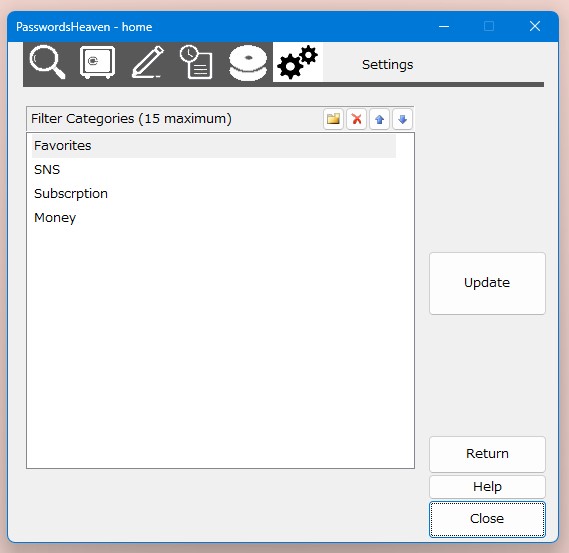Select the Favorites category
569x553 pixels.
click(214, 146)
